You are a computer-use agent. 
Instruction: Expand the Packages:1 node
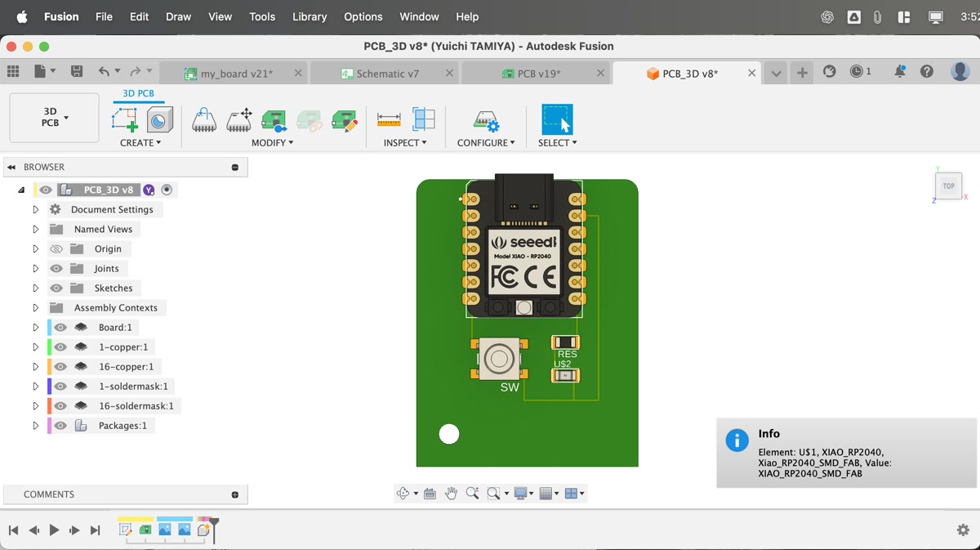35,425
